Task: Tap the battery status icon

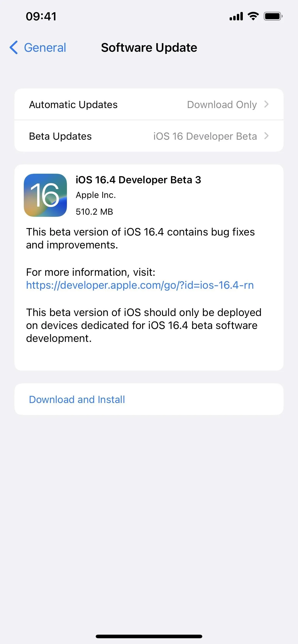Action: pyautogui.click(x=273, y=16)
